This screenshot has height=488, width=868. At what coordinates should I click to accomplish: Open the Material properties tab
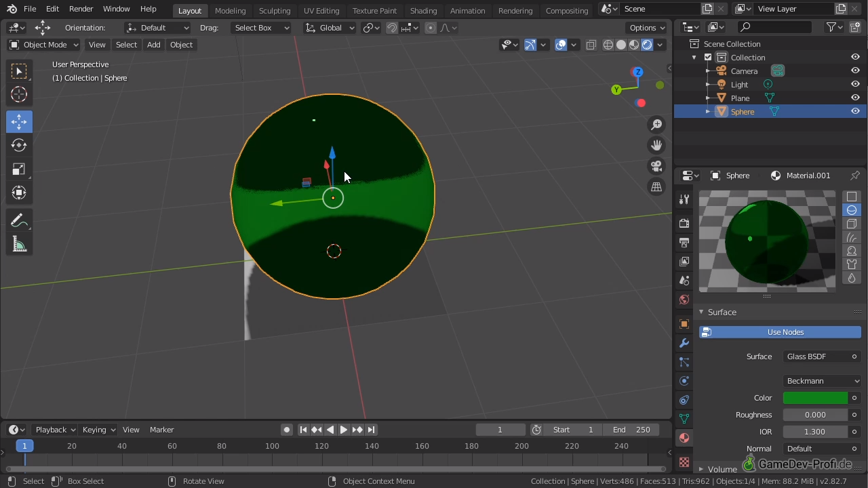tap(684, 438)
